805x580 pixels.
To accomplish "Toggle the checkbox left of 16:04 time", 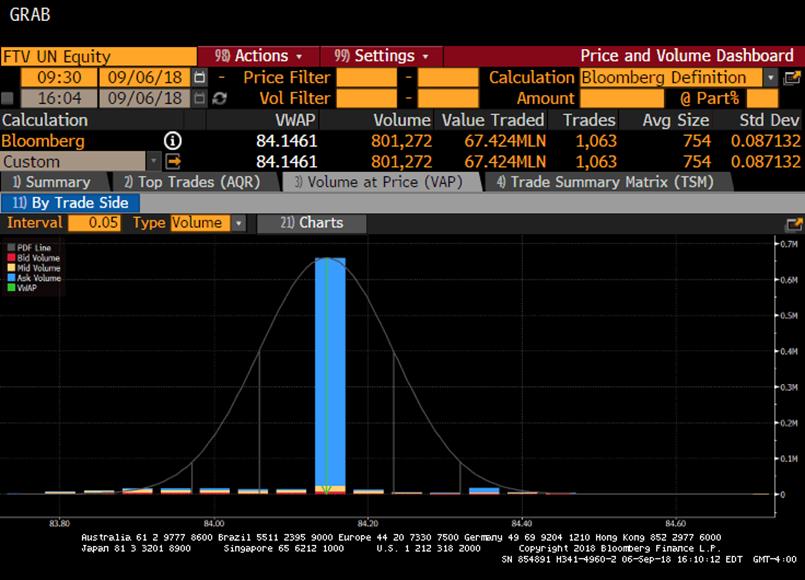I will point(8,98).
